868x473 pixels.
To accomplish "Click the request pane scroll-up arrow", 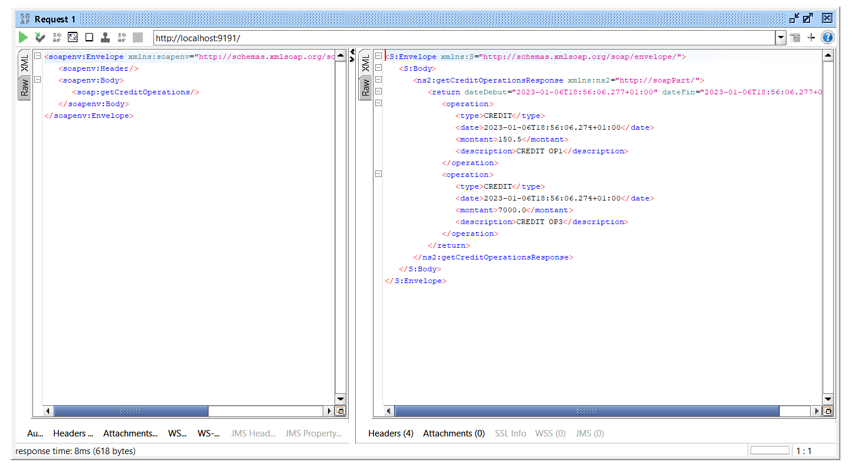I will 340,57.
